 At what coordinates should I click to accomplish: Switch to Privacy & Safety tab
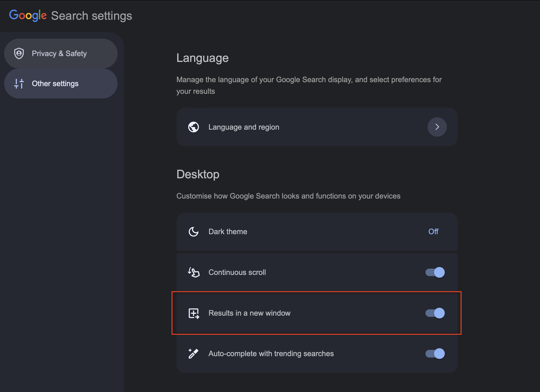pos(59,53)
